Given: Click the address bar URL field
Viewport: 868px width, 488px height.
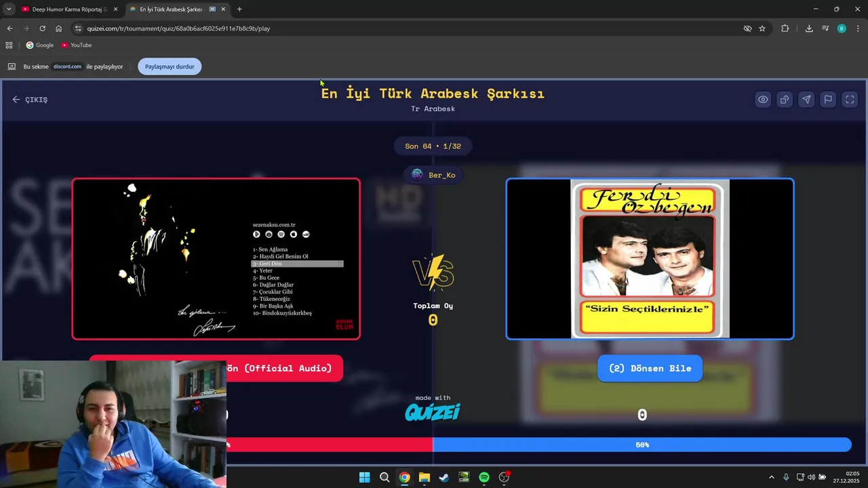Looking at the screenshot, I should [x=407, y=28].
